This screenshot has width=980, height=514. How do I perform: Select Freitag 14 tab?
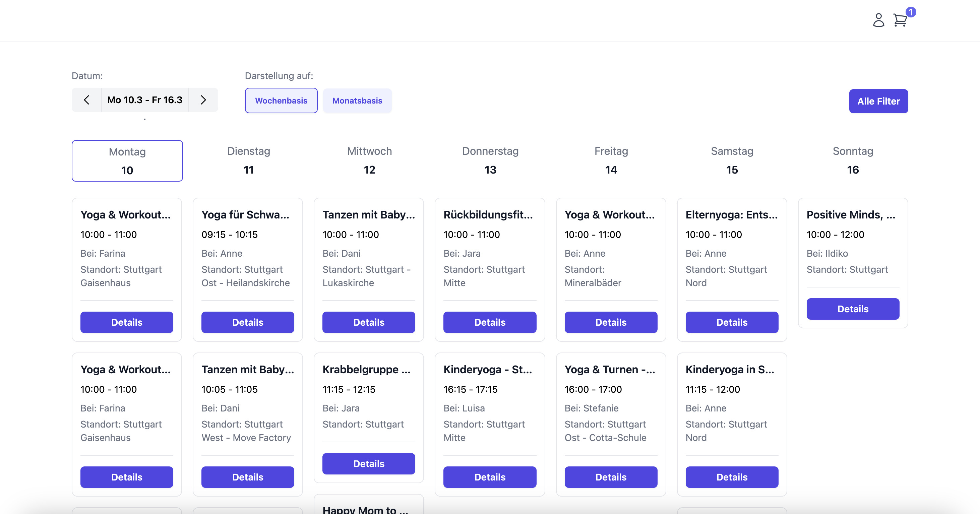coord(611,160)
